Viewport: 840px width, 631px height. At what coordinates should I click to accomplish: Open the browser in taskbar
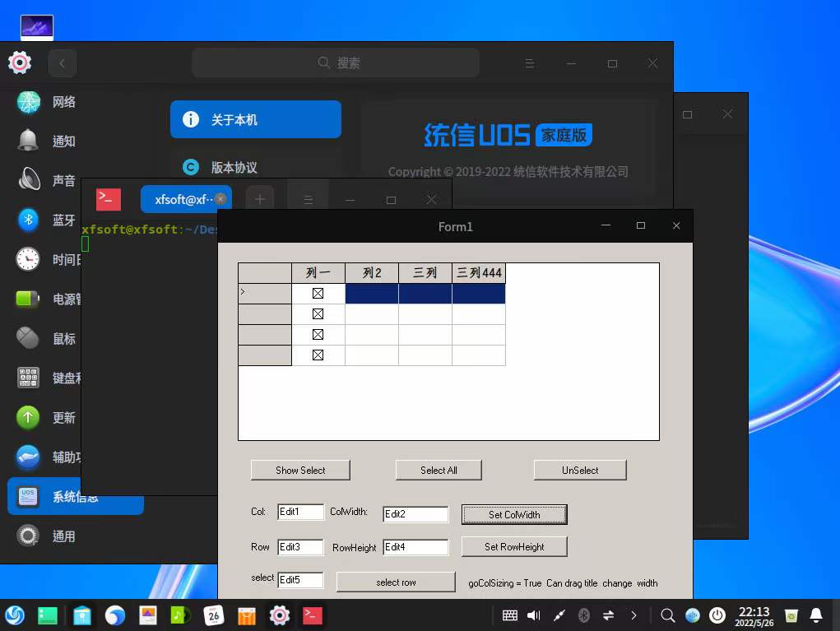(114, 615)
